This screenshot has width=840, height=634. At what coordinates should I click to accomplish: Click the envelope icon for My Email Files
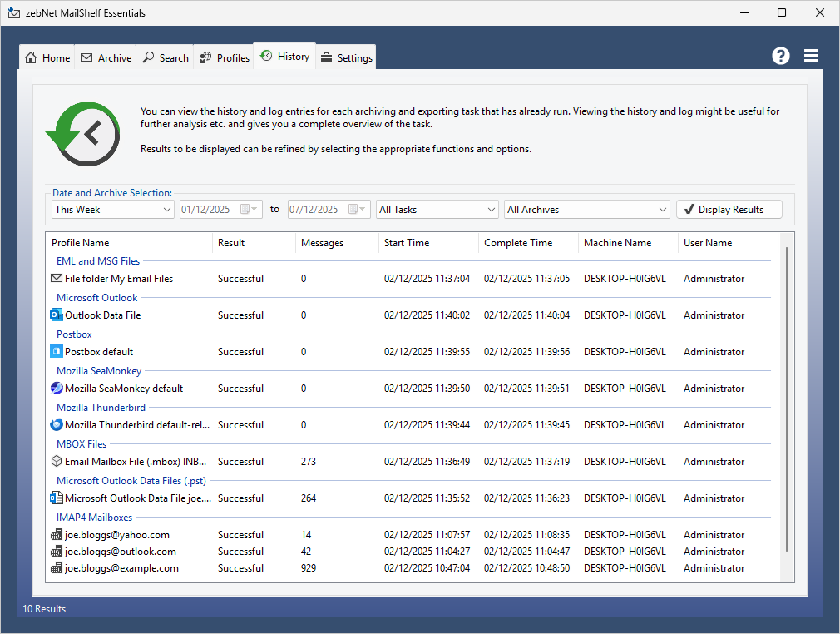coord(57,279)
